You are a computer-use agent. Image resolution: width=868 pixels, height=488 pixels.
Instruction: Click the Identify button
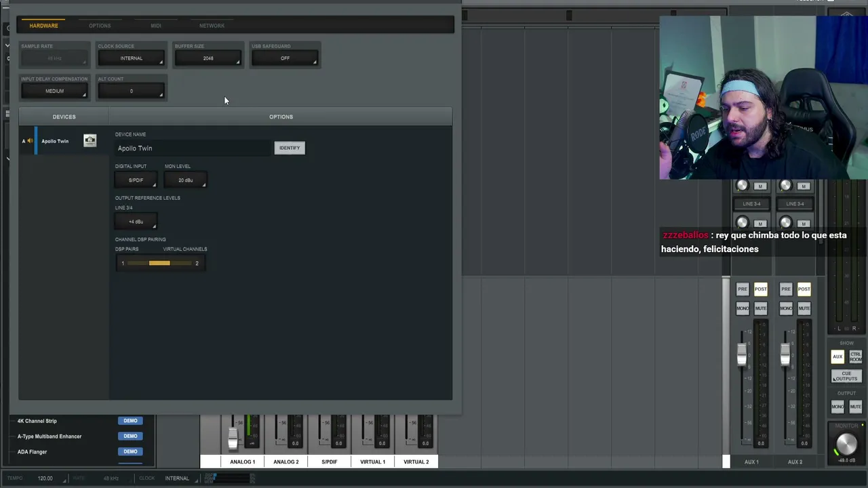[x=290, y=148]
